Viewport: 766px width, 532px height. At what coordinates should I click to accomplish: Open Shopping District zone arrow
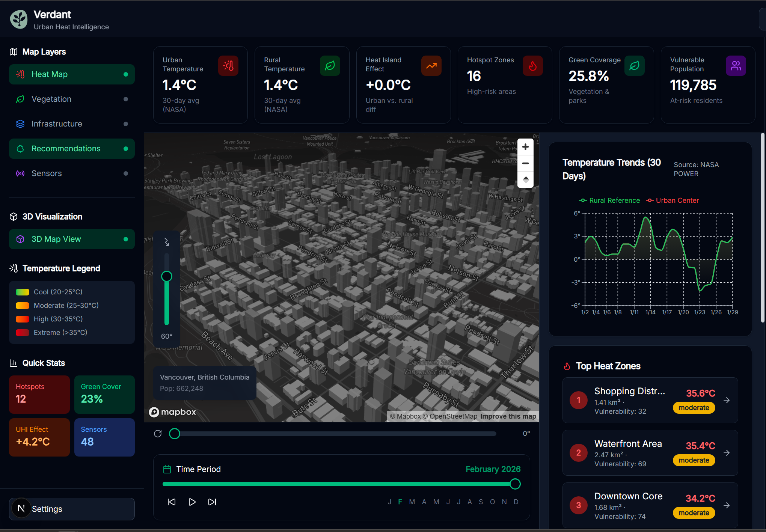pyautogui.click(x=727, y=400)
